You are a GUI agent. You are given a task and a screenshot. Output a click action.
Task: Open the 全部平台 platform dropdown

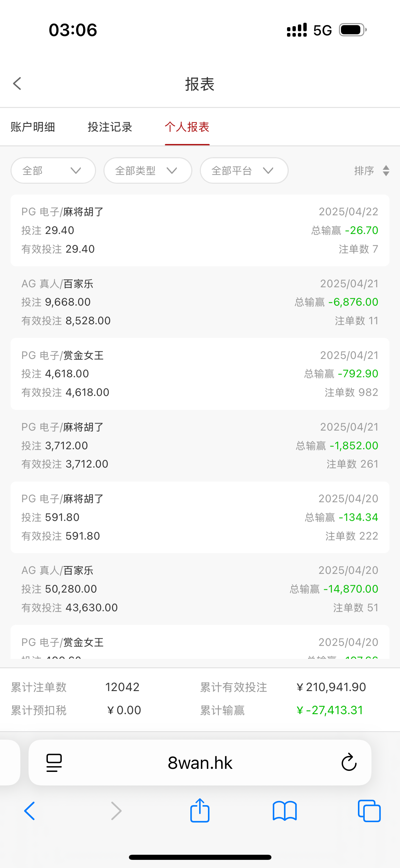[x=244, y=170]
